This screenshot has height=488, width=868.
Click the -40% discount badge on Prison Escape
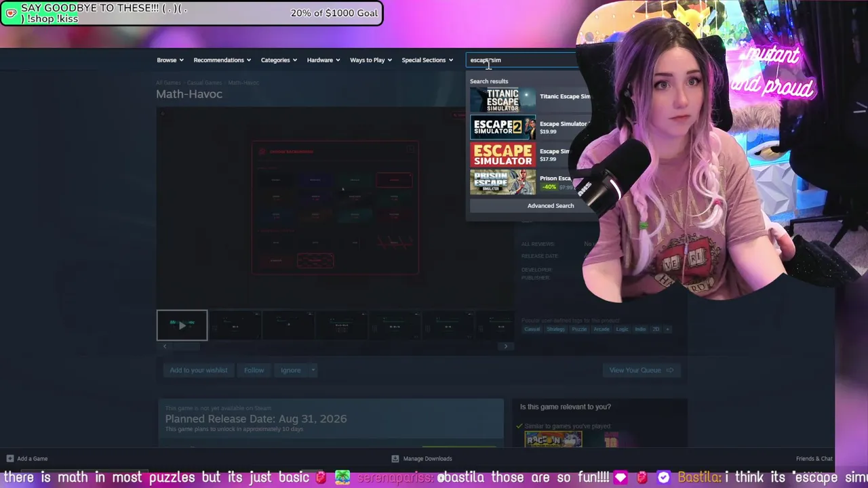pyautogui.click(x=549, y=187)
